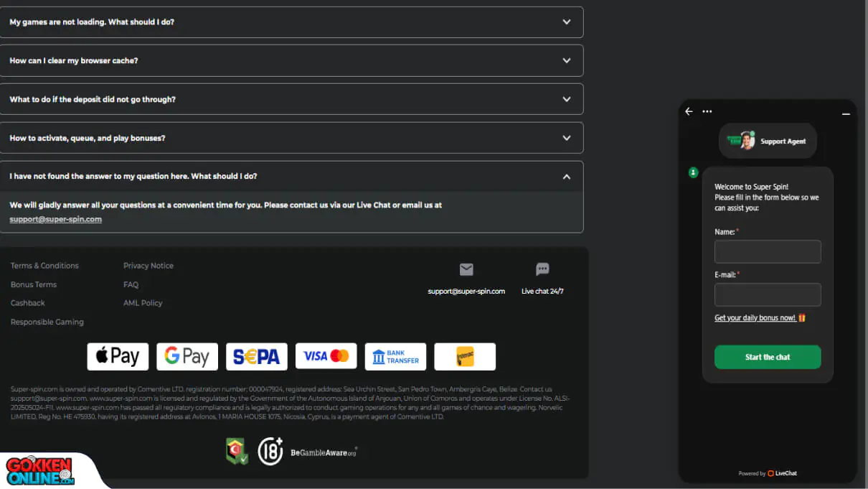Click the Interac payment logo

click(465, 356)
